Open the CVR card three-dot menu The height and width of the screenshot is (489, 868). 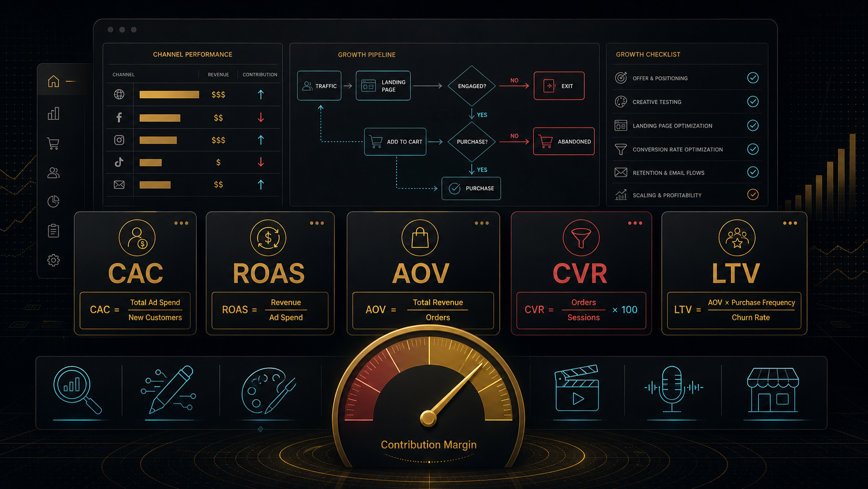coord(635,223)
